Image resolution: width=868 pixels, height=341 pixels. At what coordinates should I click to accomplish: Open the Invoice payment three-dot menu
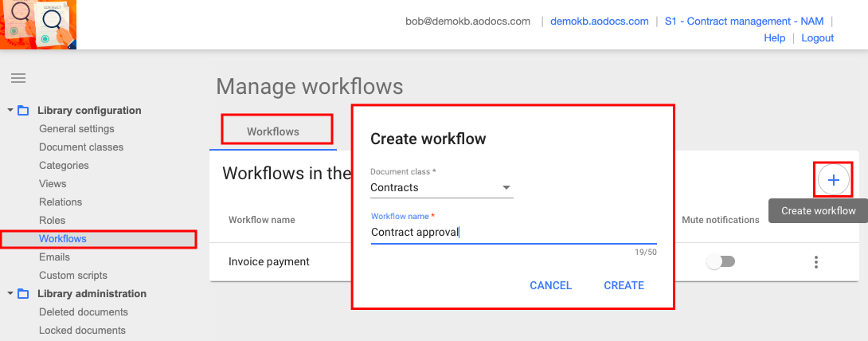click(x=815, y=262)
